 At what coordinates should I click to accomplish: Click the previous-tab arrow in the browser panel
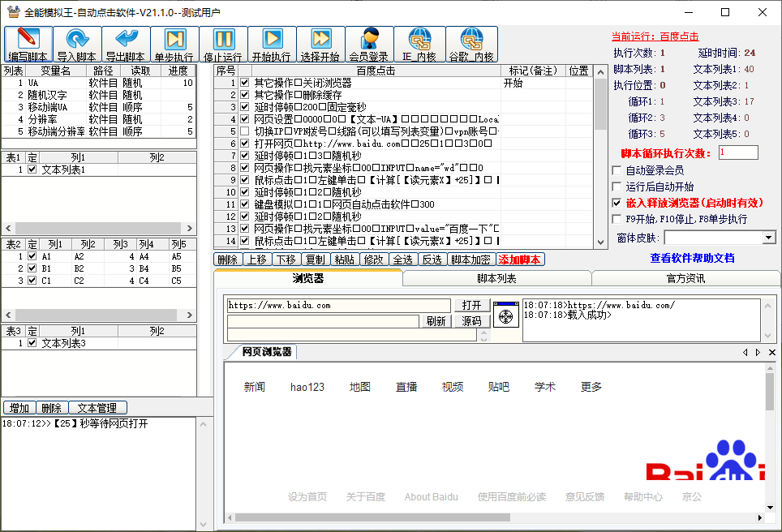pos(745,353)
